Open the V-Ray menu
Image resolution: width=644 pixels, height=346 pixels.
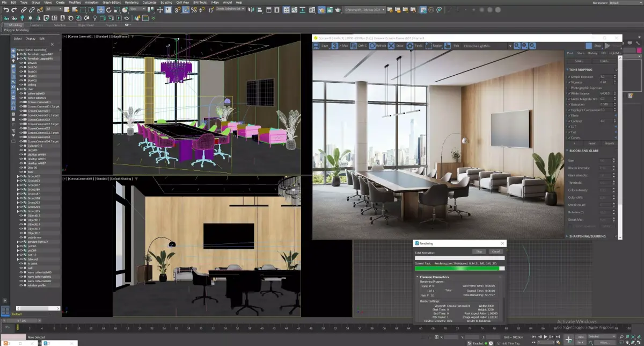coord(215,2)
